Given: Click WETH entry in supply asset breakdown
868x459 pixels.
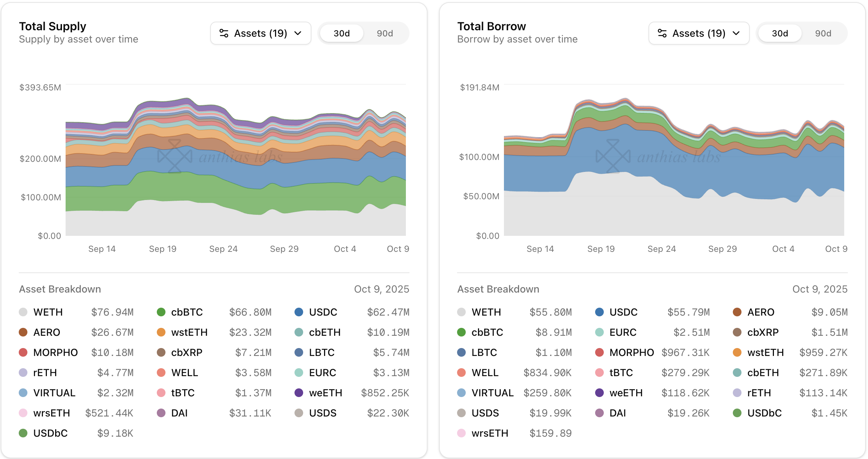Looking at the screenshot, I should pyautogui.click(x=48, y=312).
